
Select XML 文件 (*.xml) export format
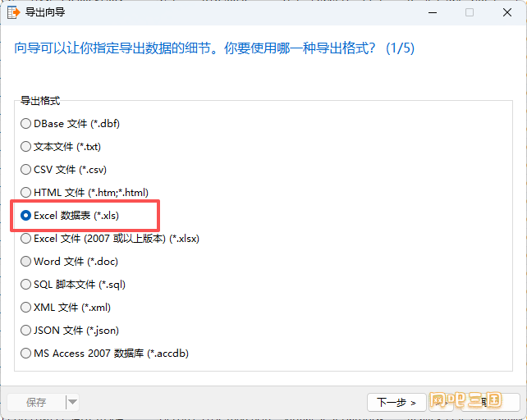pyautogui.click(x=66, y=308)
